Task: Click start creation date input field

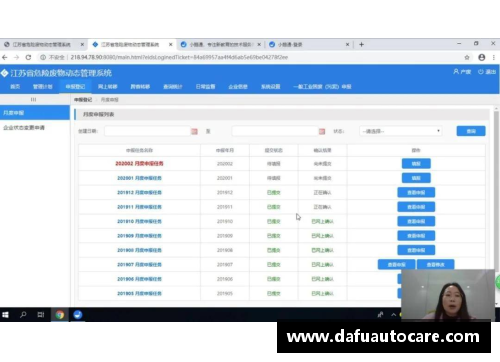Action: click(x=147, y=131)
